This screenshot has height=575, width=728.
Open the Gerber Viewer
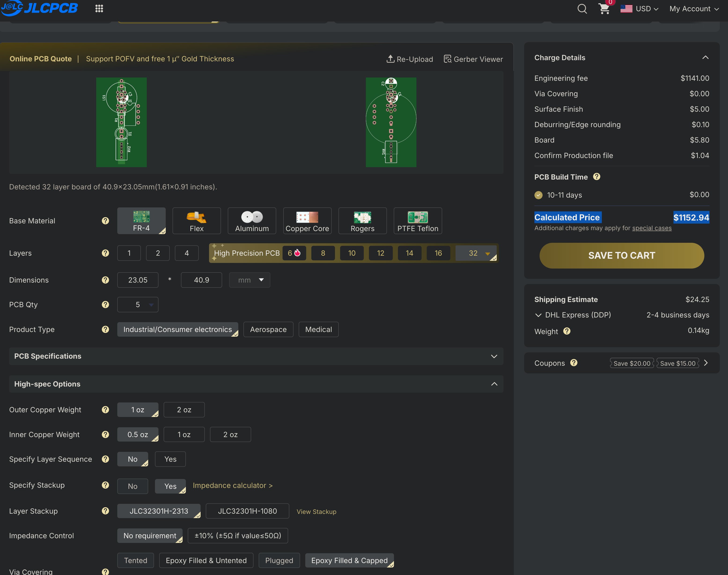click(x=473, y=59)
